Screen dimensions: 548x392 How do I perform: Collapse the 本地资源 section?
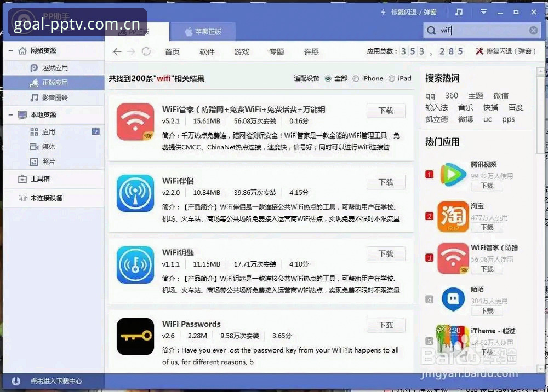pos(11,115)
